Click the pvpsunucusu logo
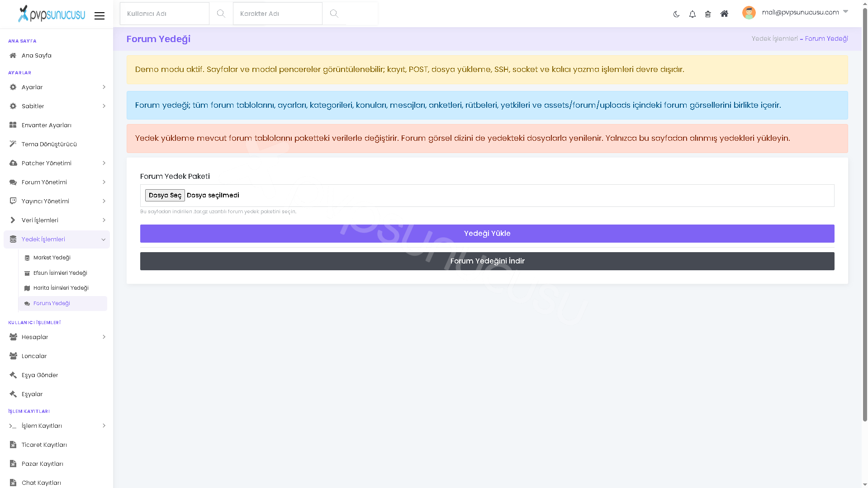 [x=51, y=14]
